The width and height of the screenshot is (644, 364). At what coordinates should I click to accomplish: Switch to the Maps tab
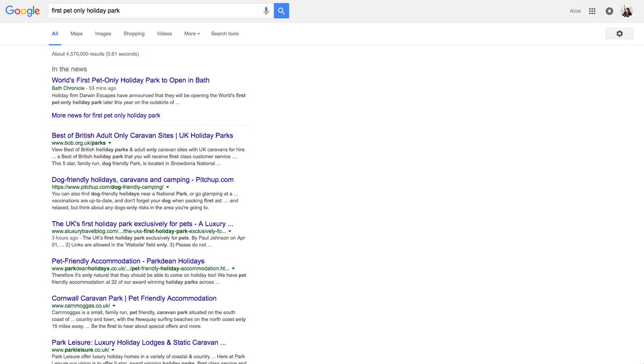(x=76, y=33)
